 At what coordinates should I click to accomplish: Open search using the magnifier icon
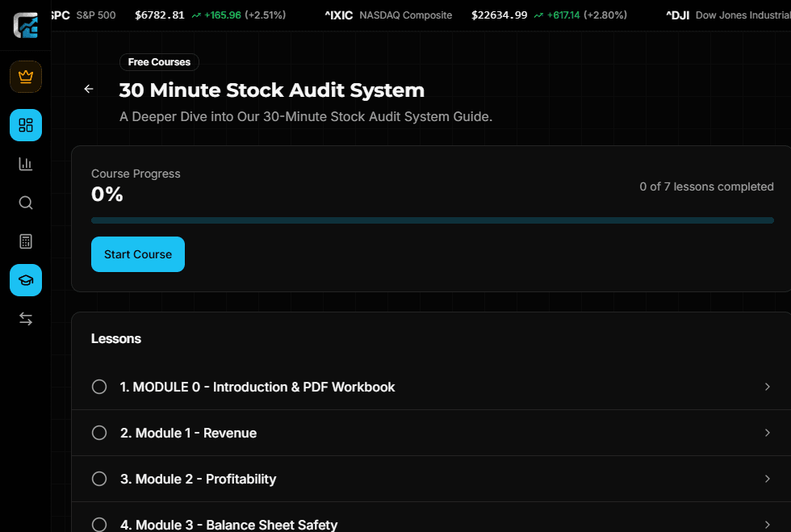pyautogui.click(x=25, y=203)
